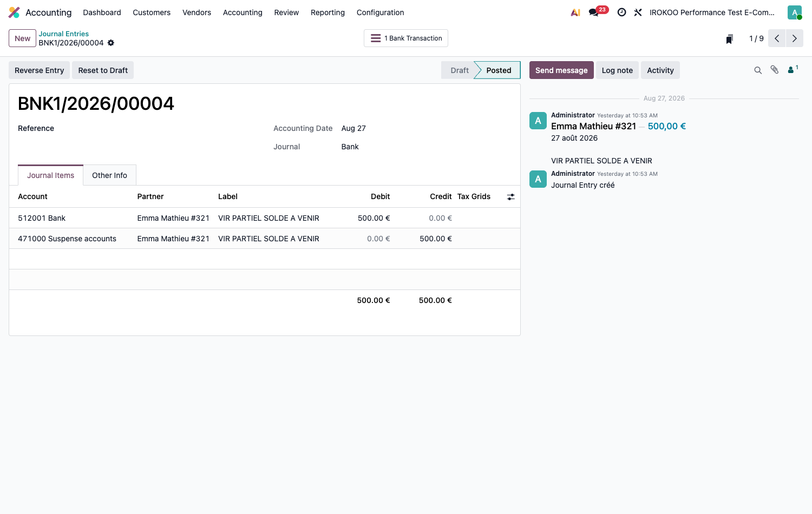Screen dimensions: 812x514
Task: Search messages in the chatter
Action: [758, 70]
